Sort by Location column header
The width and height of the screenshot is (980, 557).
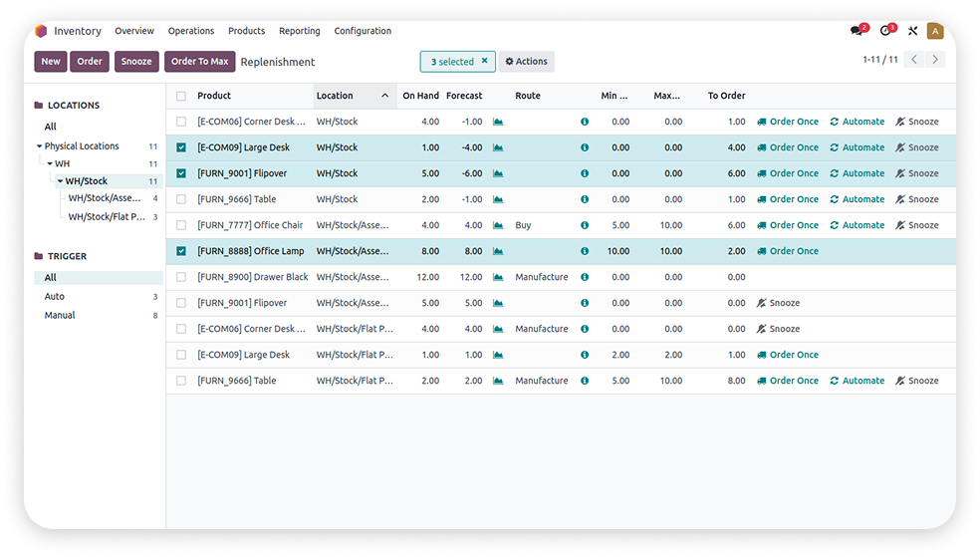(x=336, y=96)
